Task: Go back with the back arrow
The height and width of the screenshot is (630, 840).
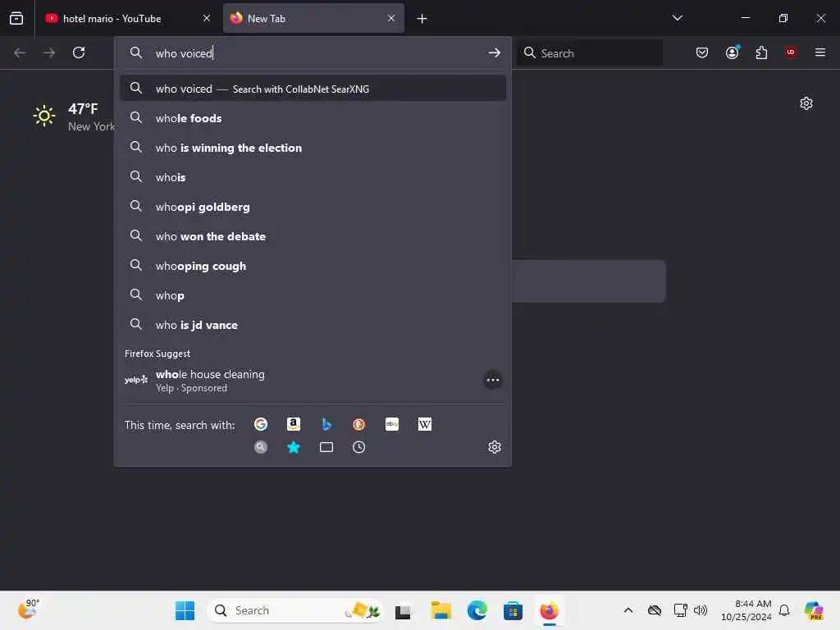Action: click(x=20, y=52)
